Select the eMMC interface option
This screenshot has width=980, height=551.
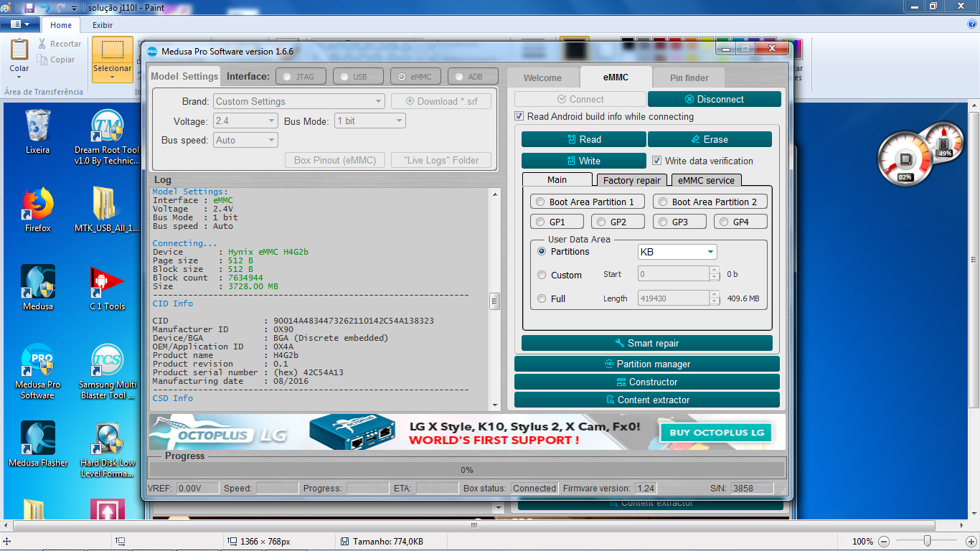coord(415,77)
